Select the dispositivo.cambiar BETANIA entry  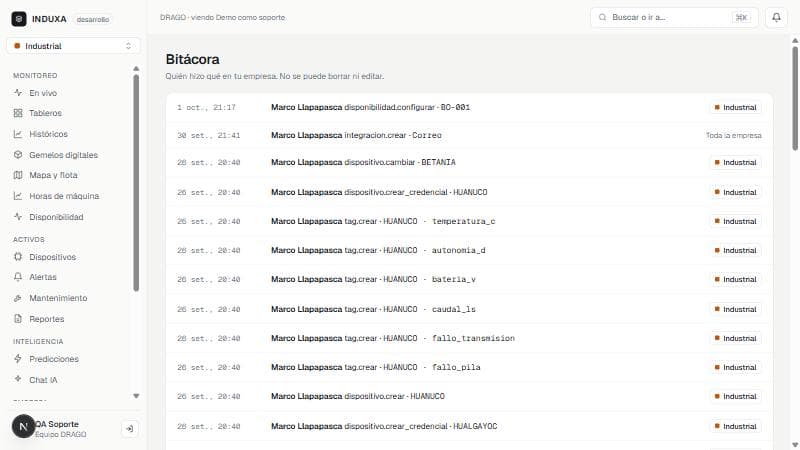[469, 162]
